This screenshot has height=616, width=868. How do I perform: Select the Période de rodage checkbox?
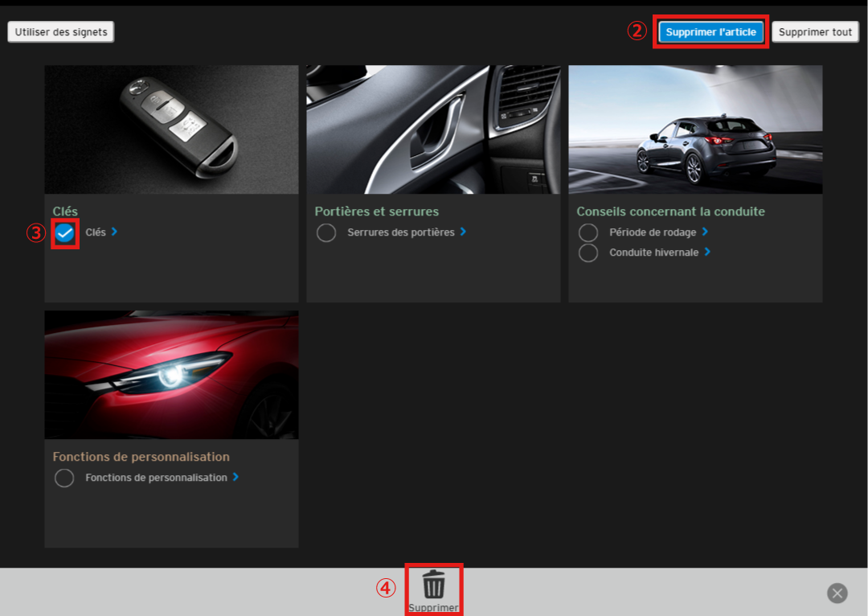coord(588,232)
